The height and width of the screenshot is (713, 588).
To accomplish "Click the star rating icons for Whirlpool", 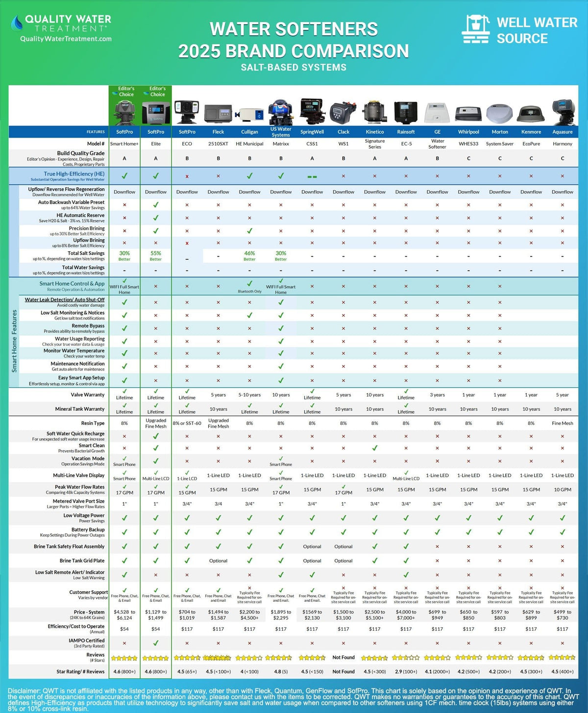I will 468,658.
